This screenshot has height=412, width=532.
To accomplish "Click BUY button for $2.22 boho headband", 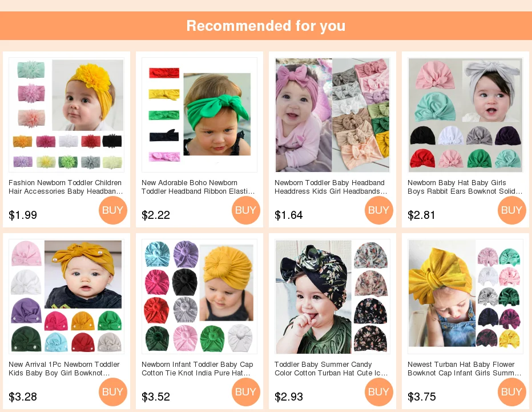I will 245,210.
